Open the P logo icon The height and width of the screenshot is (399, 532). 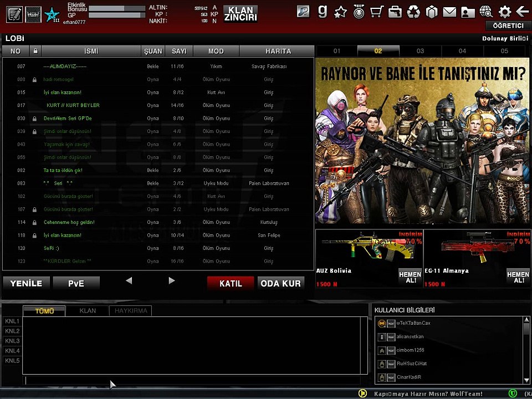[x=303, y=12]
